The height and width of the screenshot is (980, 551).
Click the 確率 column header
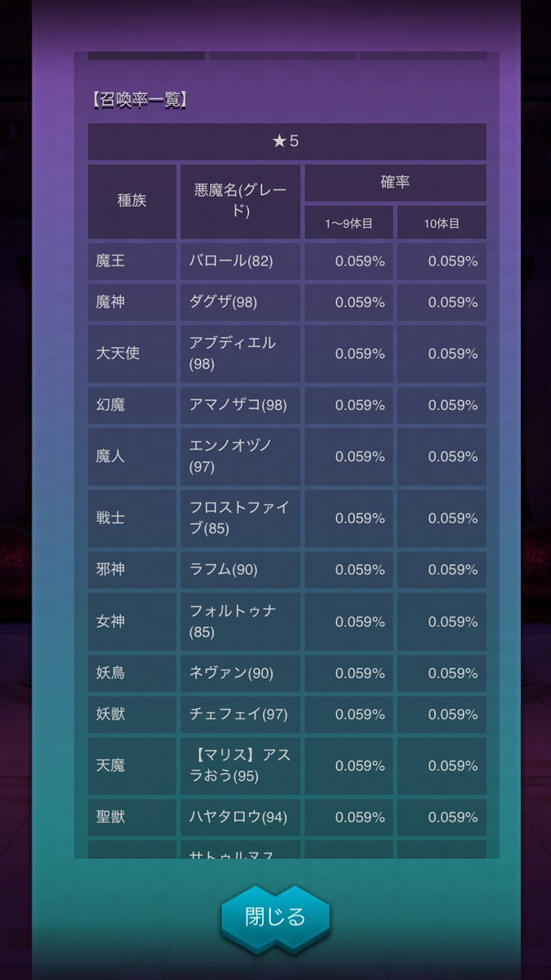[395, 183]
